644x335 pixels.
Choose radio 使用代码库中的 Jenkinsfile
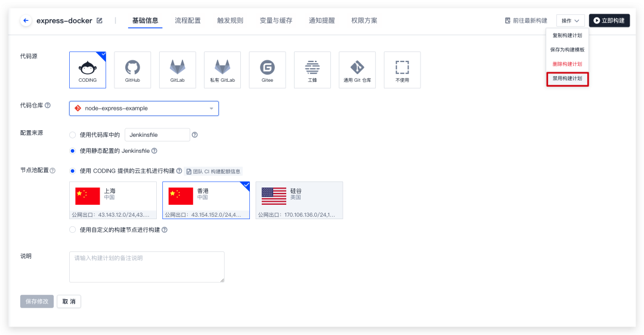73,135
